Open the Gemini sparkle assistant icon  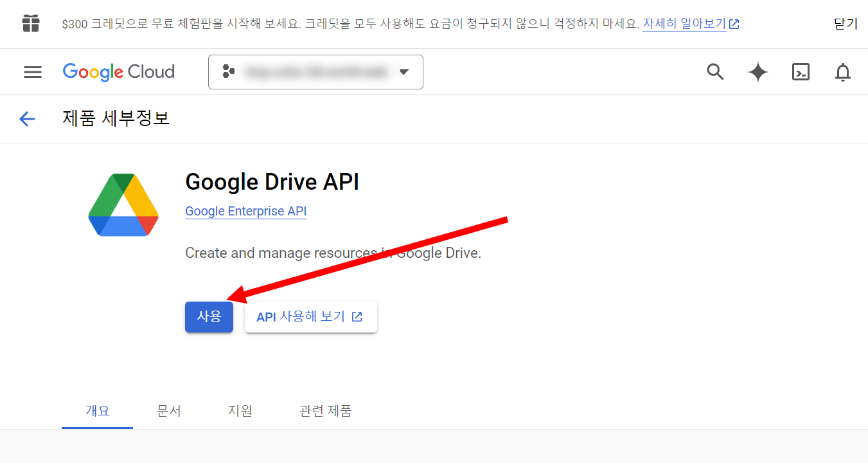(758, 72)
